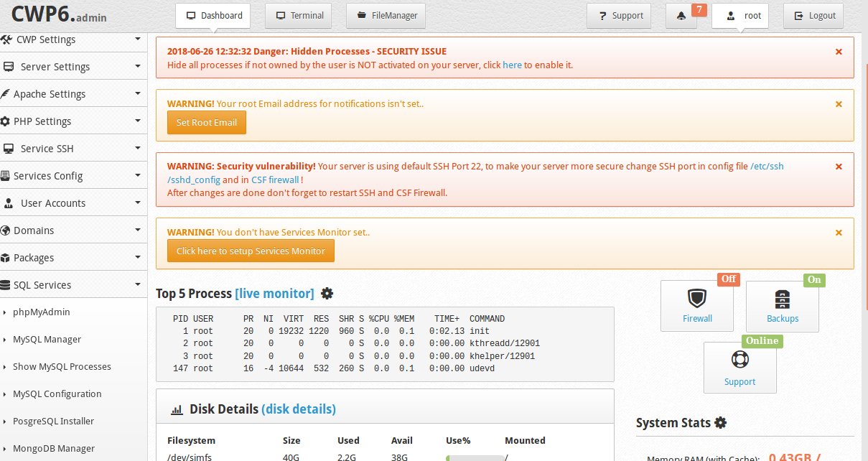Image resolution: width=868 pixels, height=461 pixels.
Task: Click the Online status badge above Support
Action: click(762, 340)
